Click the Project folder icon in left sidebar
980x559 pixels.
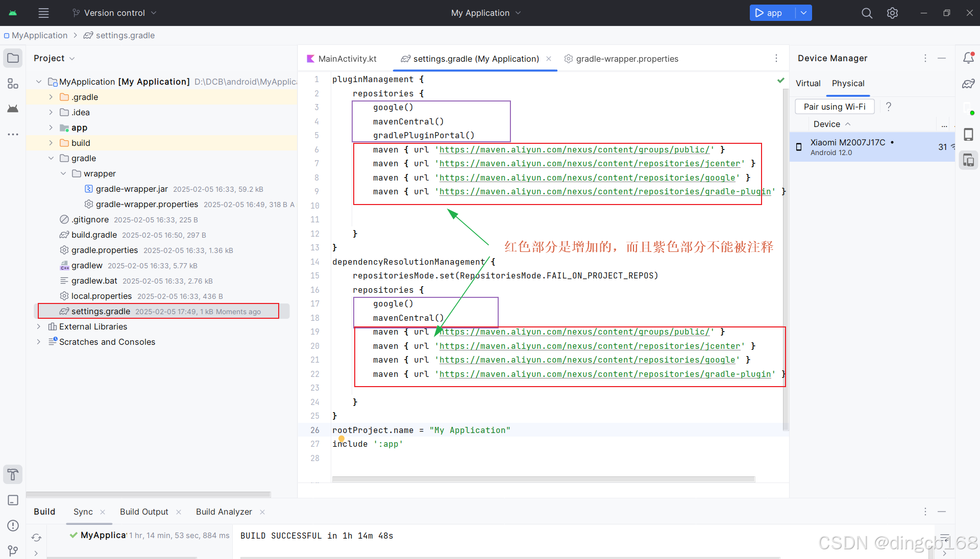point(13,58)
